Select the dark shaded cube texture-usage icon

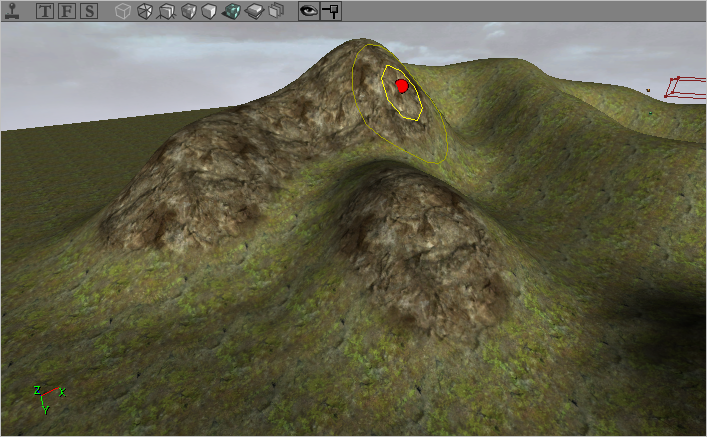pos(188,11)
